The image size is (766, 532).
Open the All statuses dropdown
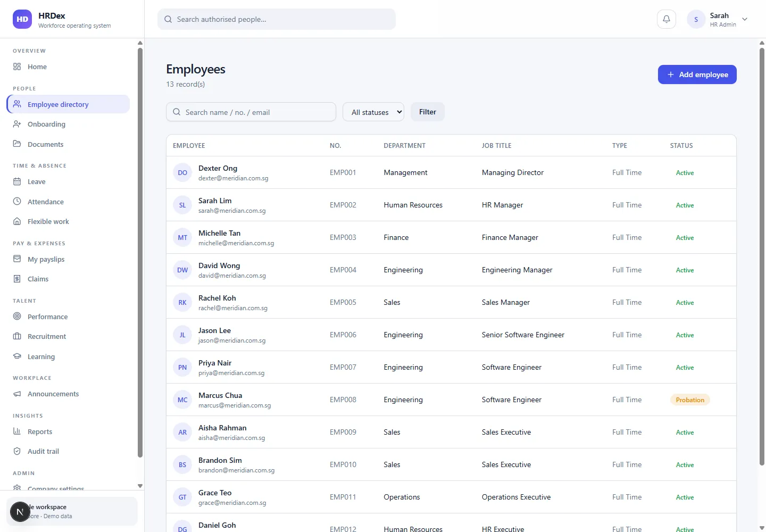[x=373, y=112]
